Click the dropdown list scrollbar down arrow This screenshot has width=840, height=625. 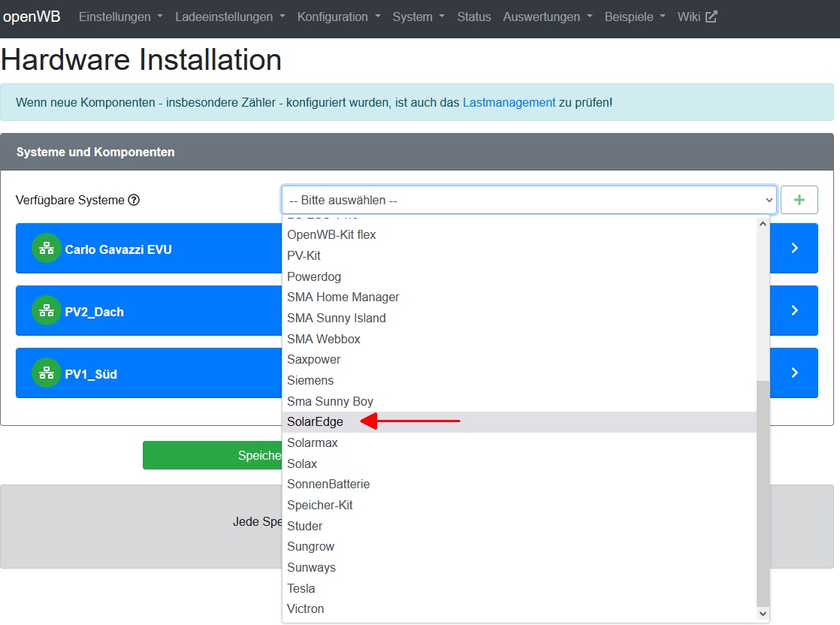[763, 614]
